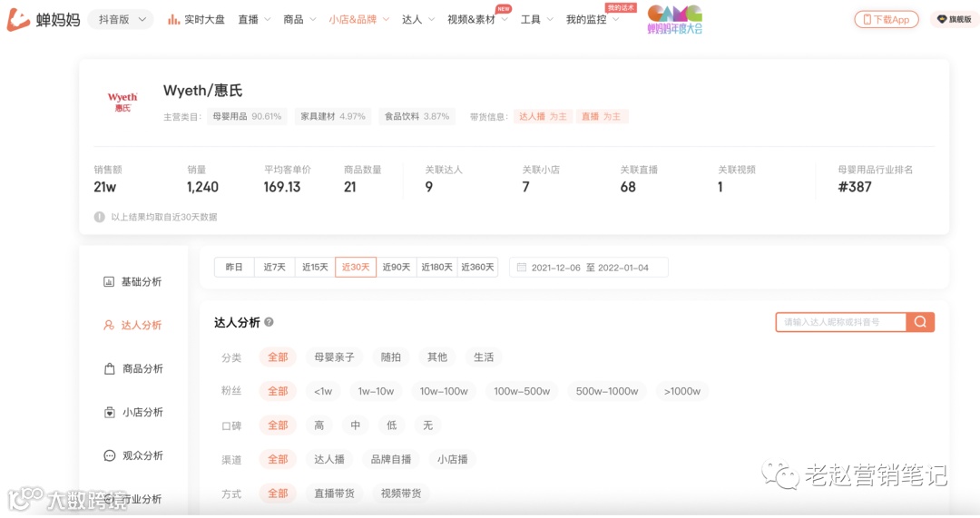
Task: Open the 实时大盘 chart icon page
Action: pos(173,20)
